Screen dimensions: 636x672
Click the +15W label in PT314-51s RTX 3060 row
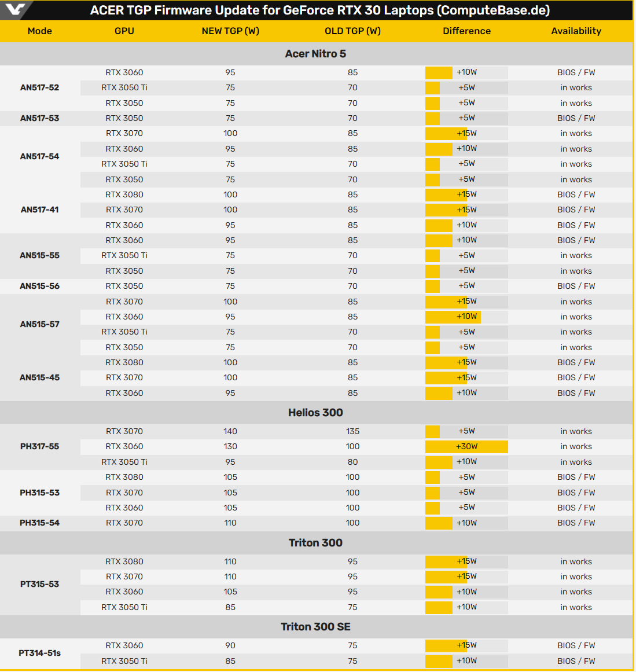point(466,645)
